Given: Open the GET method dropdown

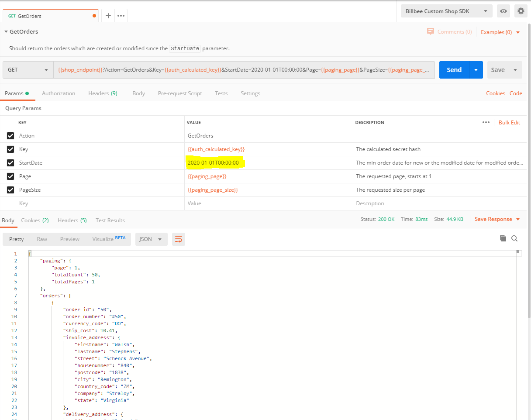Looking at the screenshot, I should coord(28,70).
